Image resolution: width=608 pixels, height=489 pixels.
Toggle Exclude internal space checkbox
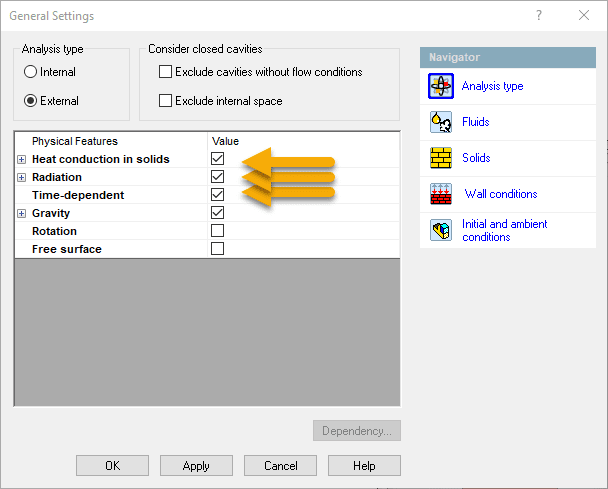[x=166, y=101]
